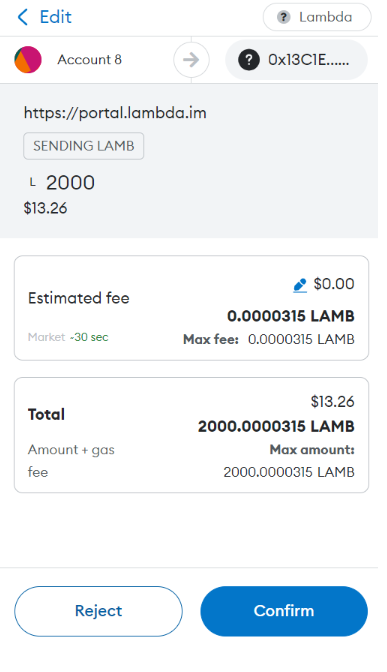
Task: Click the Max fee label
Action: pyautogui.click(x=210, y=339)
